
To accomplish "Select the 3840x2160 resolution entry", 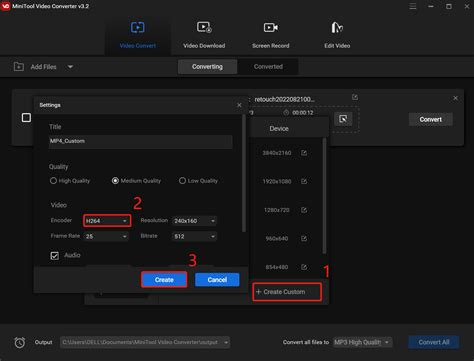I will [277, 153].
